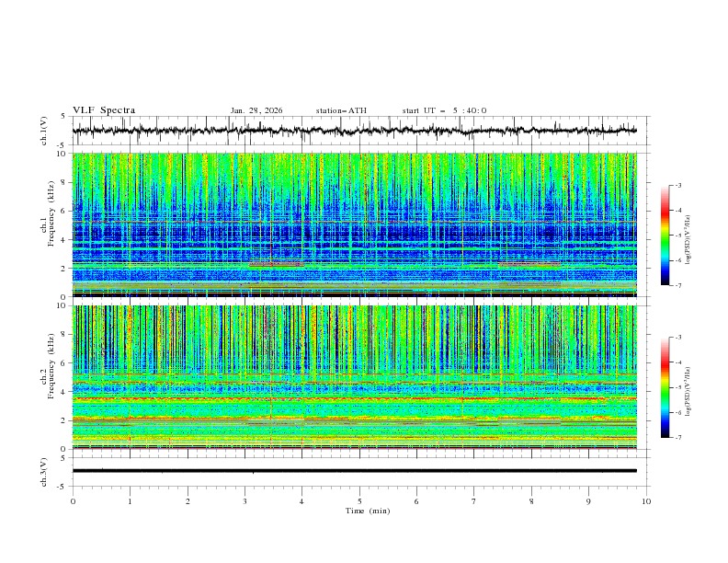Click the "3" tick on the time axis
728x563 pixels.
pos(245,501)
